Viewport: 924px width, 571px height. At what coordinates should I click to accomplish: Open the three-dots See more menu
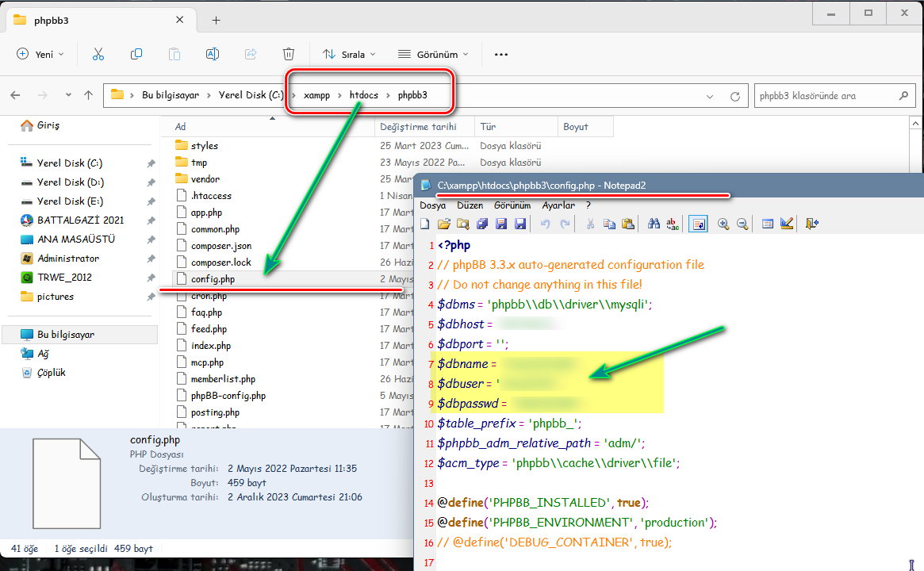pos(501,54)
